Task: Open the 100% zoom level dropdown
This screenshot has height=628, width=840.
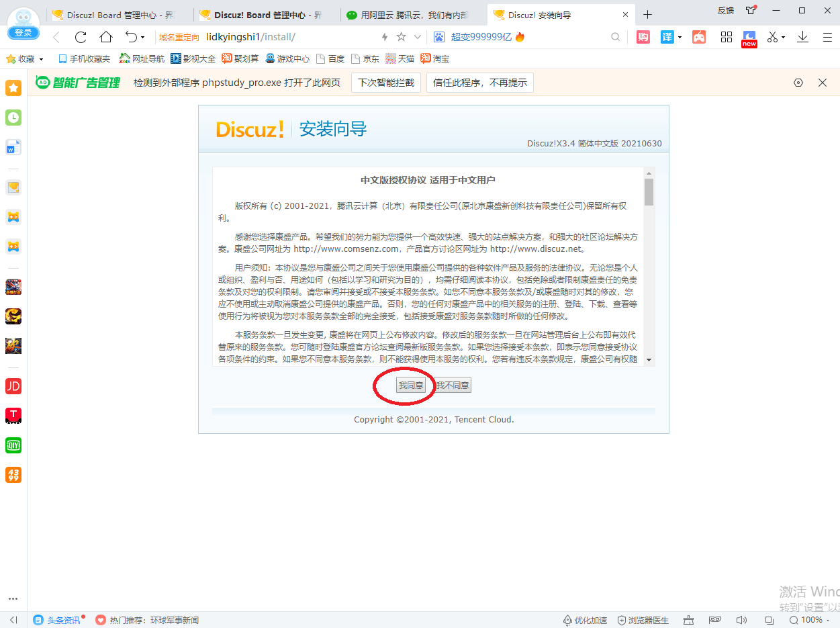Action: coord(811,620)
